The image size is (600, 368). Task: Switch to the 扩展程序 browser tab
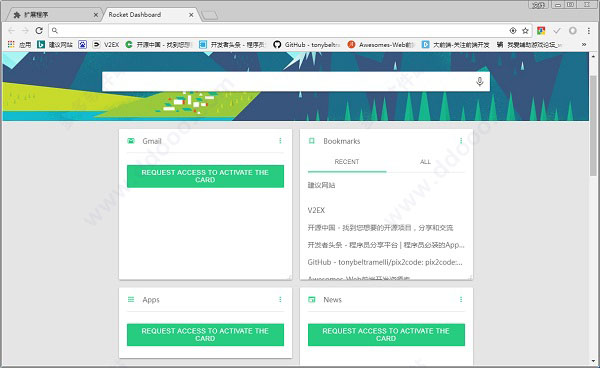(54, 15)
